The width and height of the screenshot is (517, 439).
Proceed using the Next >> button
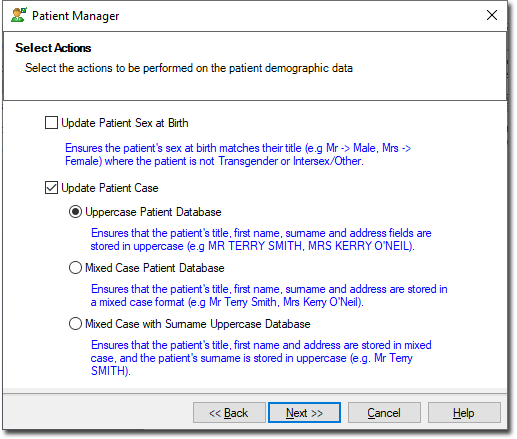pyautogui.click(x=304, y=413)
